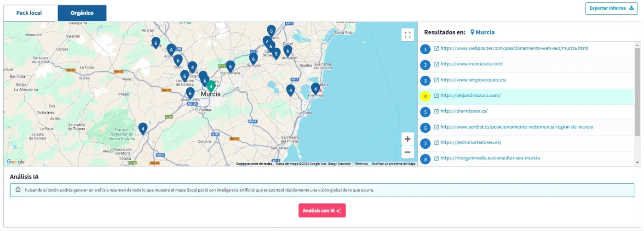
Task: Click the position 7 badge in results
Action: tap(425, 143)
